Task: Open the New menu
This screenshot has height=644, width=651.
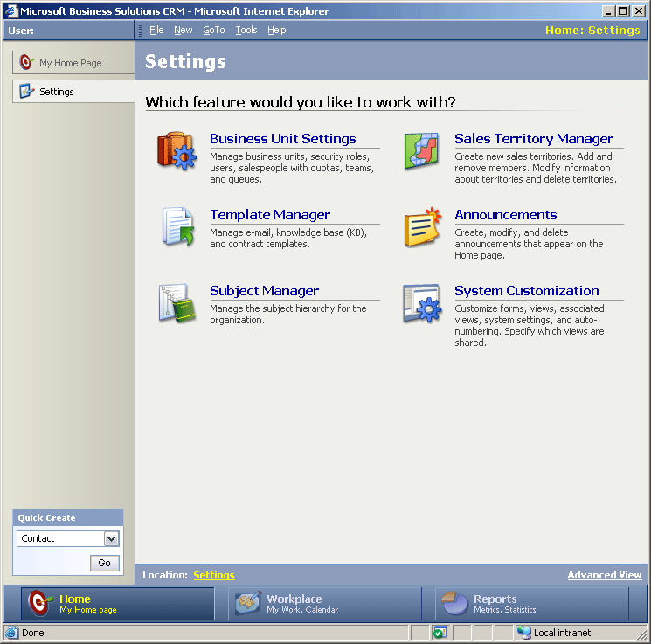Action: (184, 30)
